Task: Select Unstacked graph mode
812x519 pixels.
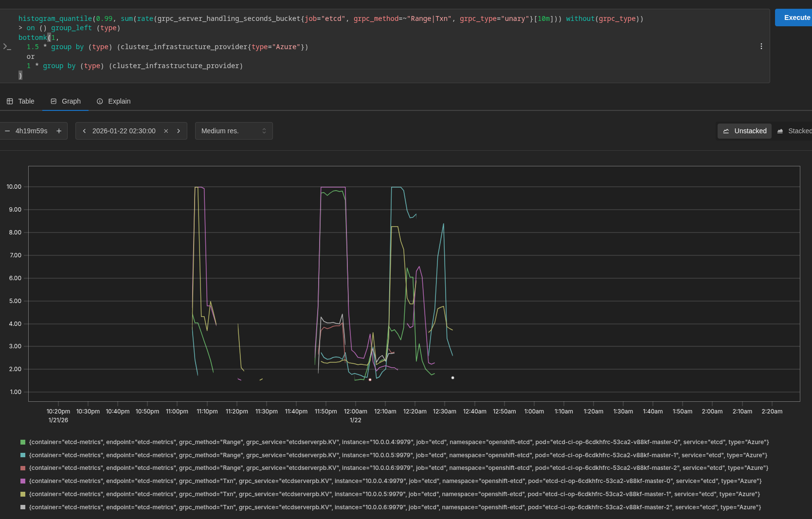Action: [x=744, y=131]
